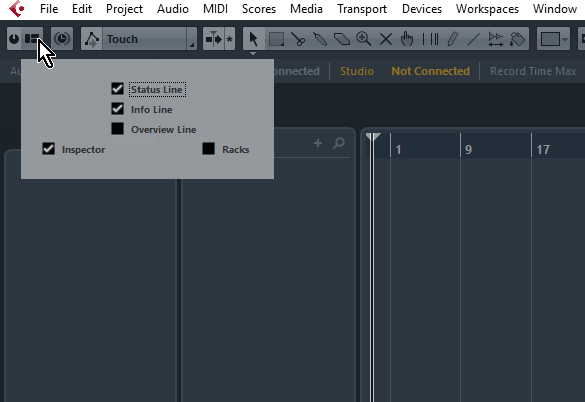Select the Play tool
585x402 pixels.
point(495,39)
